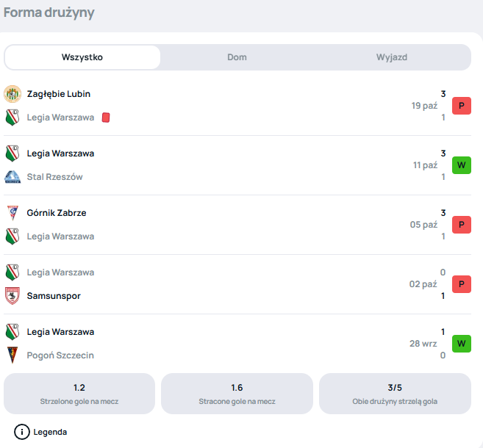The height and width of the screenshot is (448, 483).
Task: Open the Wyjazd tab
Action: click(x=392, y=57)
